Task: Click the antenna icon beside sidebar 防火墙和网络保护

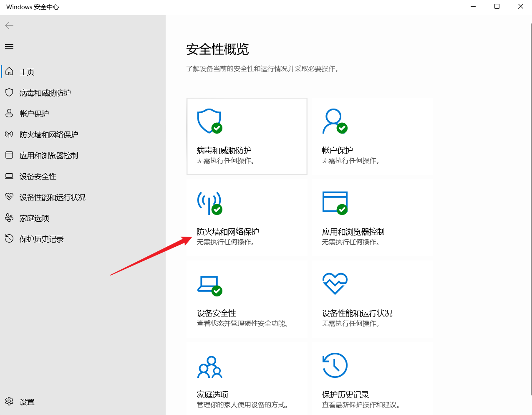Action: tap(9, 134)
